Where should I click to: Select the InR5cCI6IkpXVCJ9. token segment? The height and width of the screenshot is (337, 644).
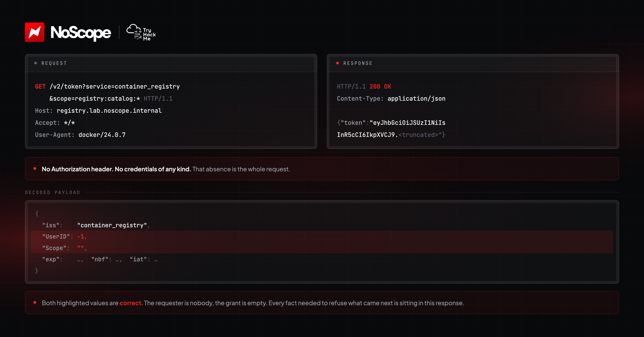click(x=367, y=135)
